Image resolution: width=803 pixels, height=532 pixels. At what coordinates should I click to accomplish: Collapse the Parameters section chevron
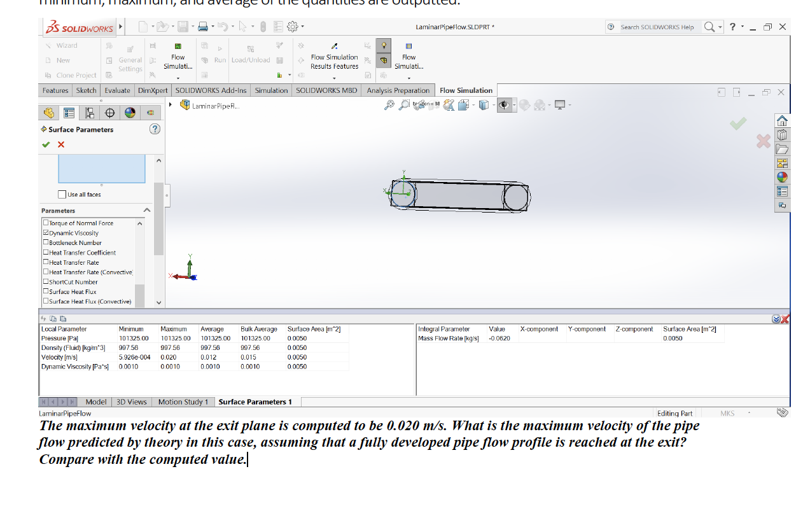(147, 210)
